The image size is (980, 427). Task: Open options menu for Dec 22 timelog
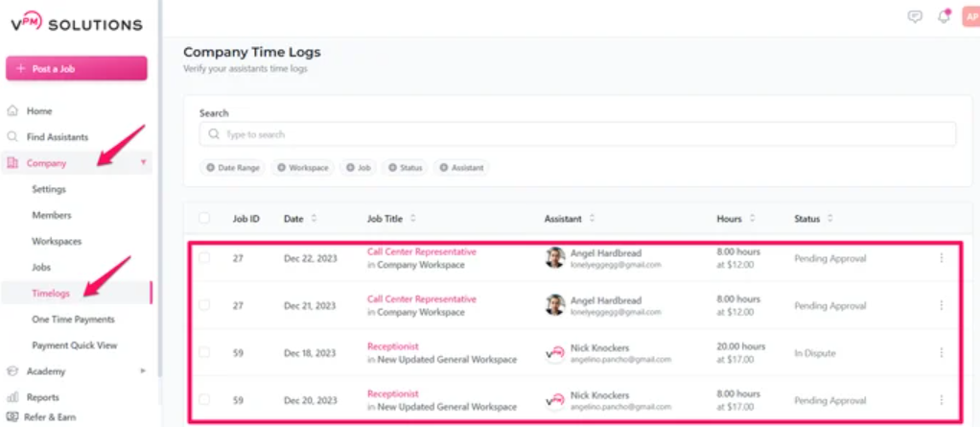(x=942, y=257)
